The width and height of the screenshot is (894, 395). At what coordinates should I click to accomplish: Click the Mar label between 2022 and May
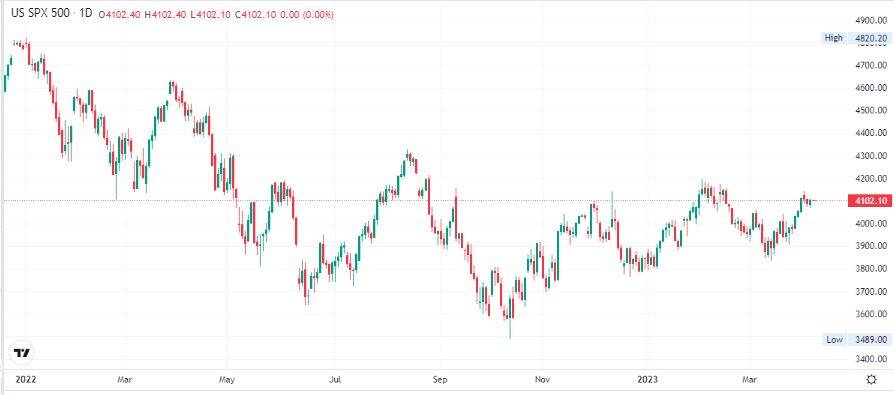pos(124,379)
